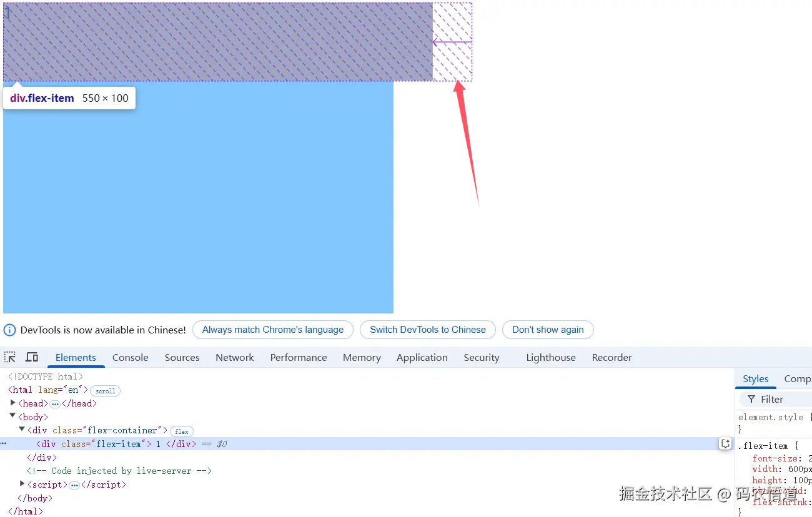Click the Ask AI icon on selected row
Screen dimensions: 812x517
pos(725,444)
